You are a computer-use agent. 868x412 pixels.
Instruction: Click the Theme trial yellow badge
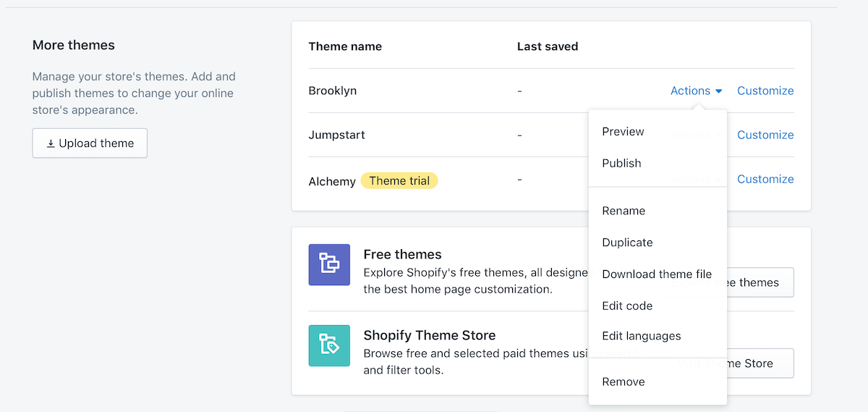(x=399, y=181)
